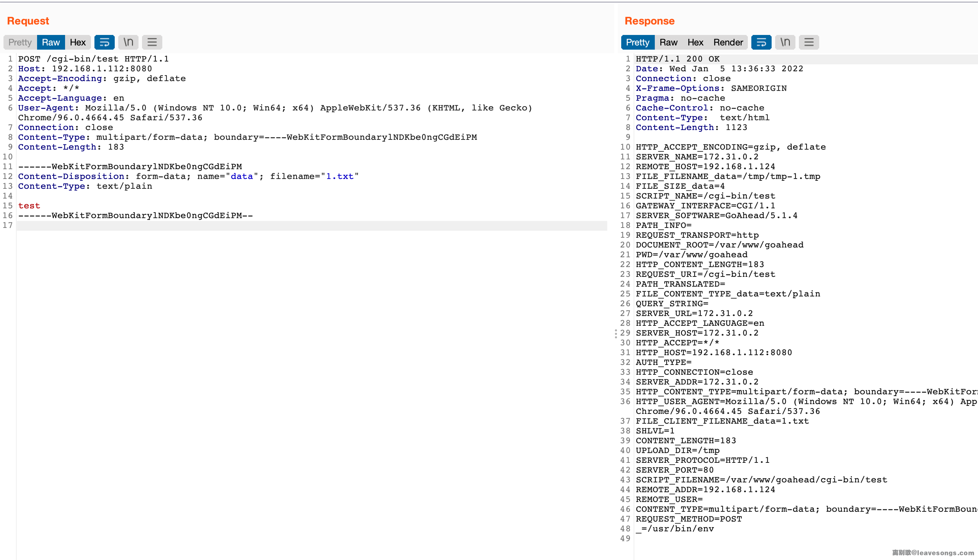Open the Request panel hamburger options menu

pos(152,42)
